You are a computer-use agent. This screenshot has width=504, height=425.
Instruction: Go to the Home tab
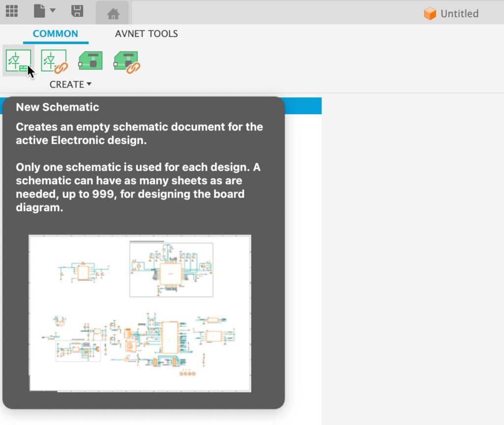tap(113, 13)
